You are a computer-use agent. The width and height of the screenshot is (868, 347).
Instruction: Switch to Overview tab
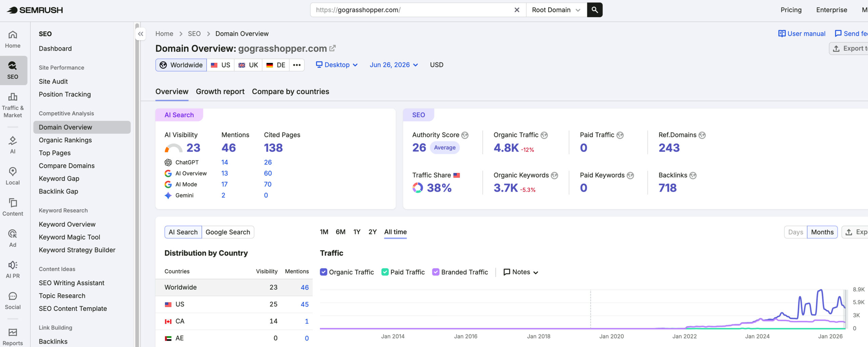click(x=172, y=92)
